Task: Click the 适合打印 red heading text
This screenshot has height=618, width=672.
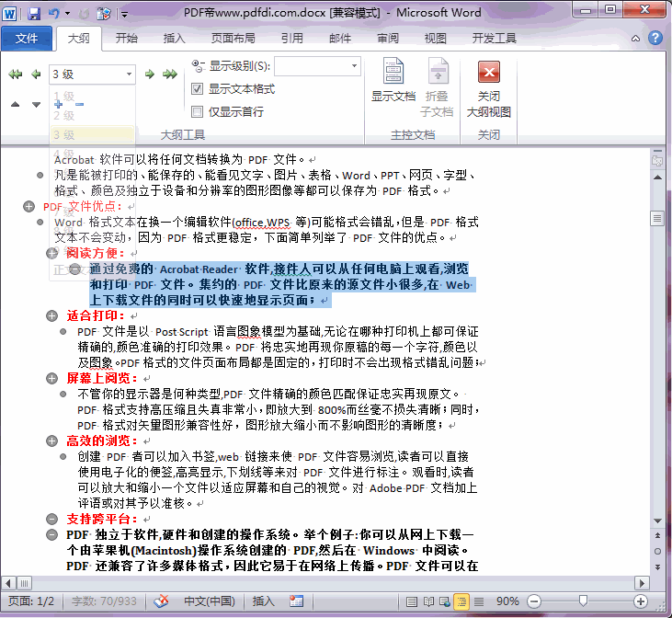Action: tap(96, 316)
